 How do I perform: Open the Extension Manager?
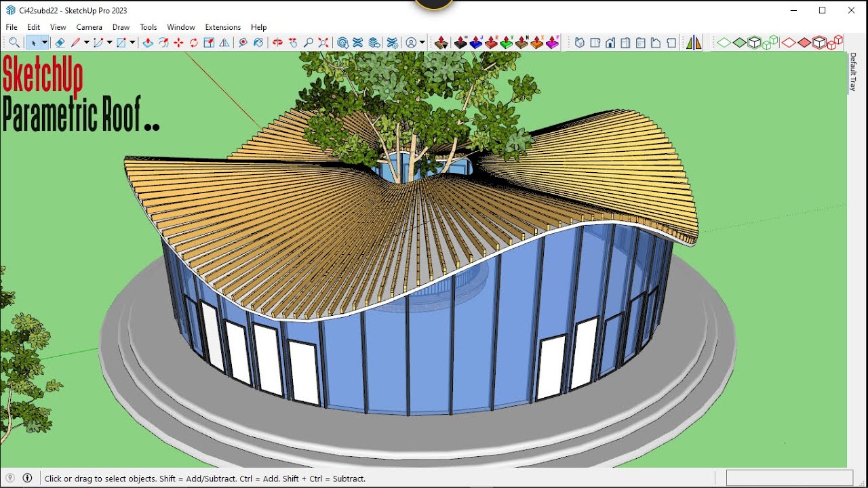click(392, 43)
